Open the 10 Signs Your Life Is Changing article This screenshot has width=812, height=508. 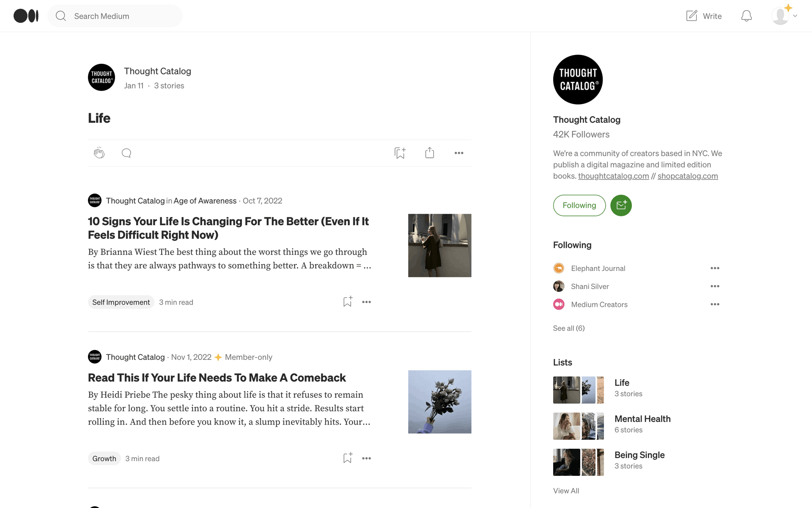coord(228,228)
